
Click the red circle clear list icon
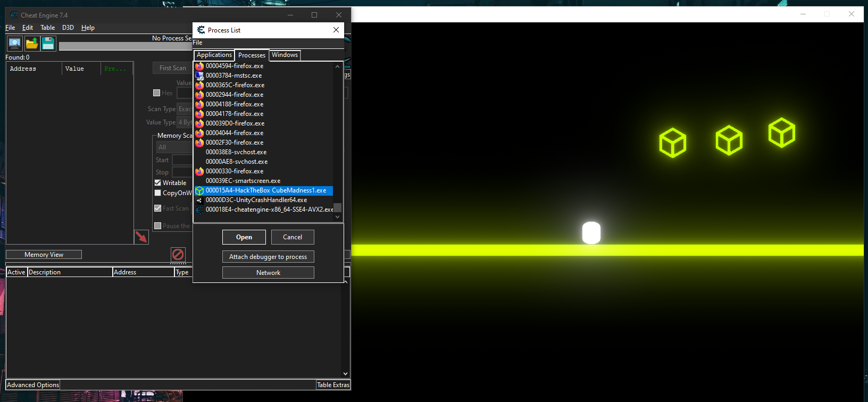tap(178, 254)
